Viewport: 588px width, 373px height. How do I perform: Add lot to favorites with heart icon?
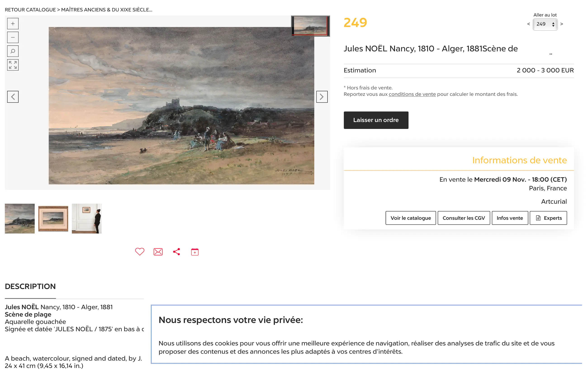point(140,252)
